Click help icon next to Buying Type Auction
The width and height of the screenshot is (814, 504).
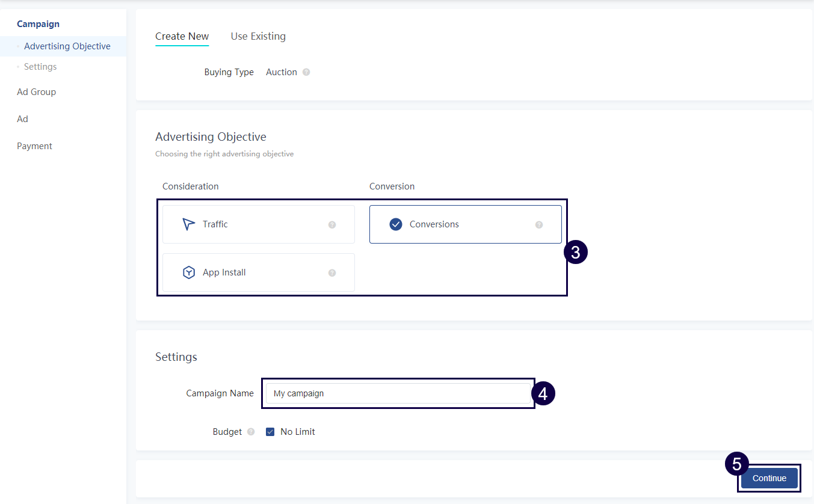(306, 72)
